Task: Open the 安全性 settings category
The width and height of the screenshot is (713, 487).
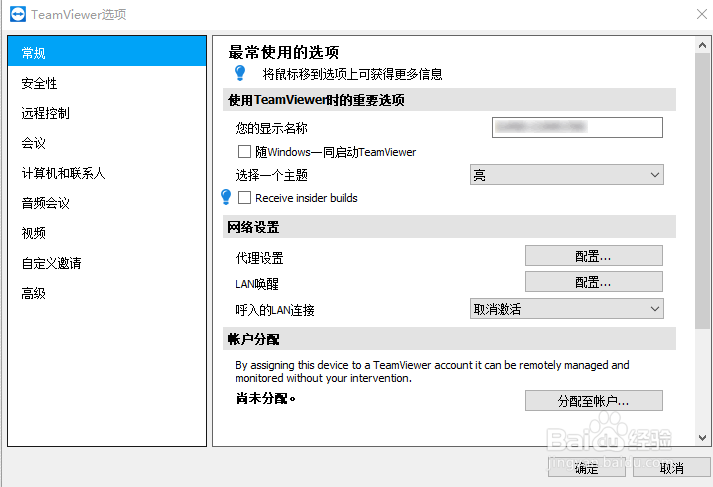Action: (107, 83)
